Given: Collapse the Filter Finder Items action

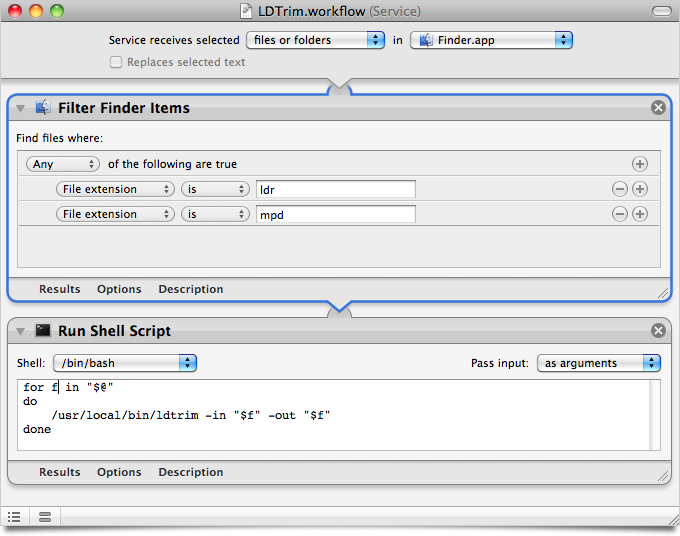Looking at the screenshot, I should pos(20,108).
